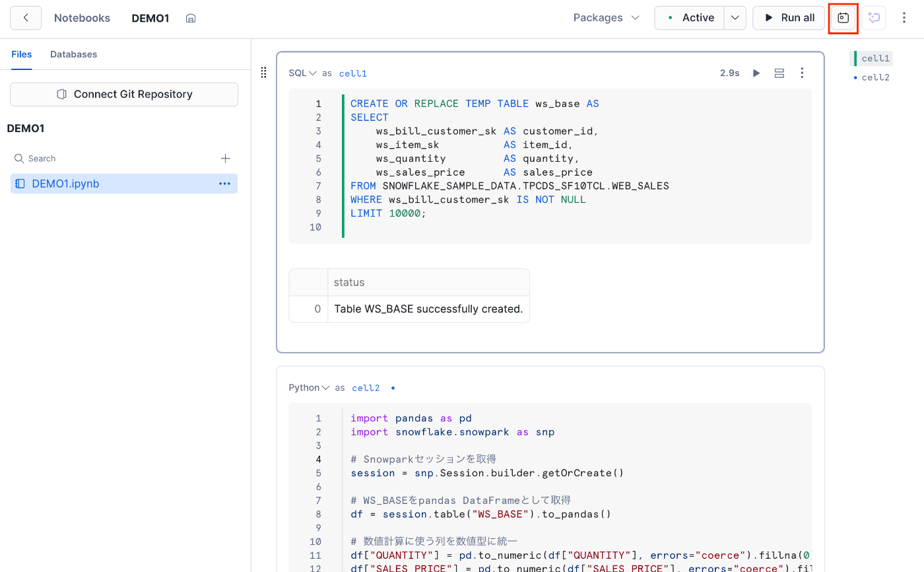Open DEMO1.ipynb file options ellipsis

(x=224, y=184)
